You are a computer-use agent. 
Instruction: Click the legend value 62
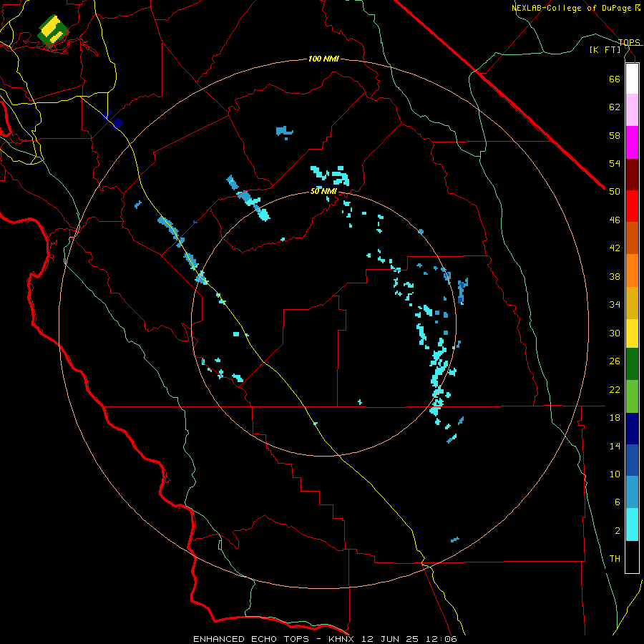(615, 107)
